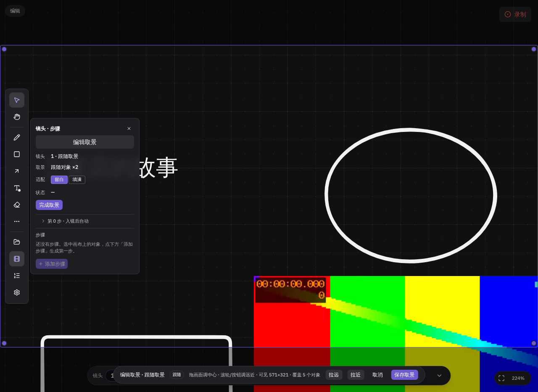Viewport: 538px width, 392px height.
Task: Click the 编辑 mode pill
Action: [x=15, y=11]
